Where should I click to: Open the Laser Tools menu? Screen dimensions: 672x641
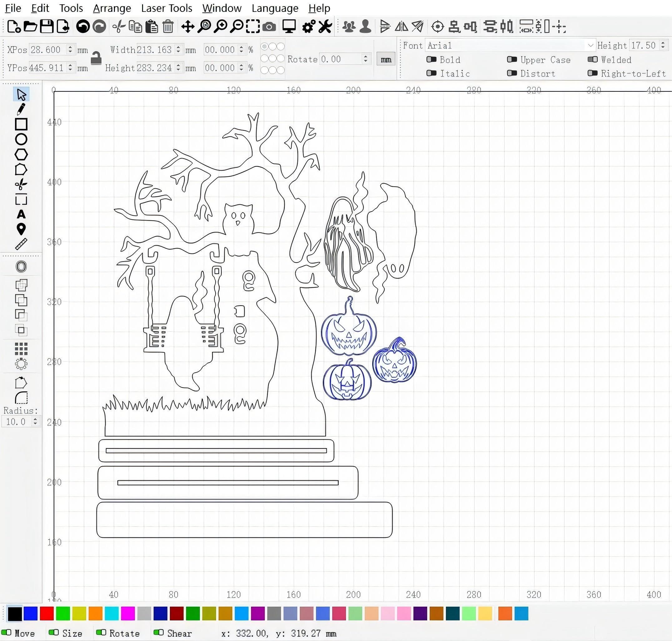(166, 8)
